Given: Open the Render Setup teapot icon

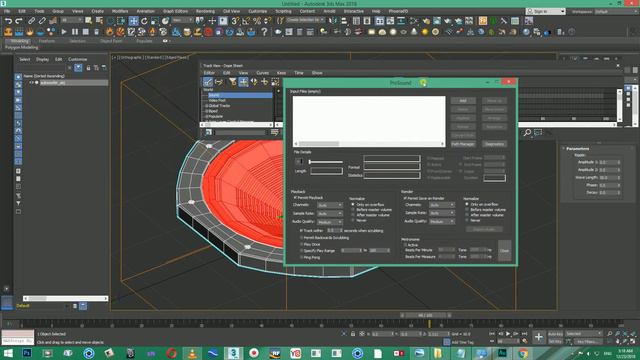Looking at the screenshot, I should [x=427, y=20].
